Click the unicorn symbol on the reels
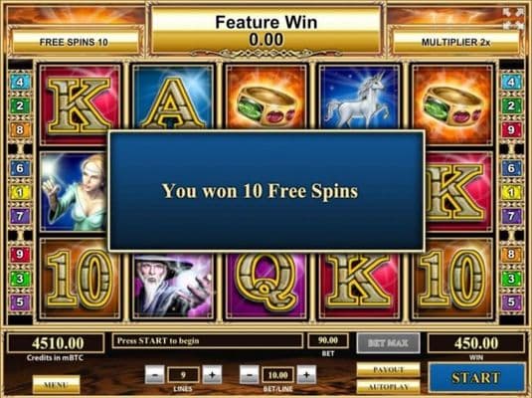Screen dimensions: 532x398 [x=360, y=98]
